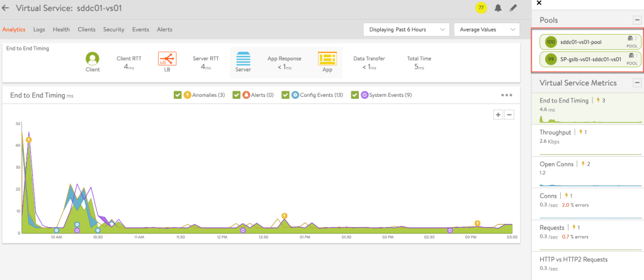This screenshot has width=644, height=280.
Task: Click the App icon in timing bar
Action: point(327,59)
